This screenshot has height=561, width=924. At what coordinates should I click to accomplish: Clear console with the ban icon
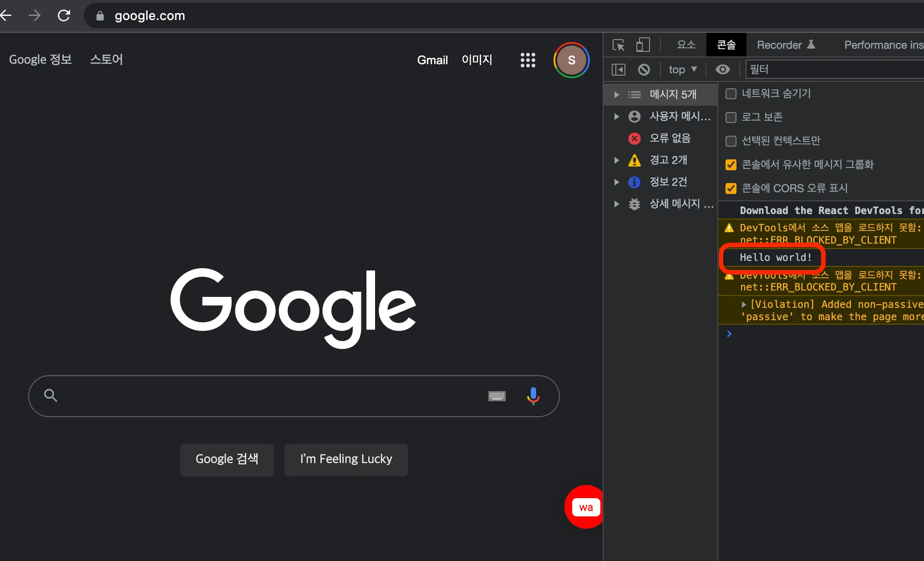[644, 69]
